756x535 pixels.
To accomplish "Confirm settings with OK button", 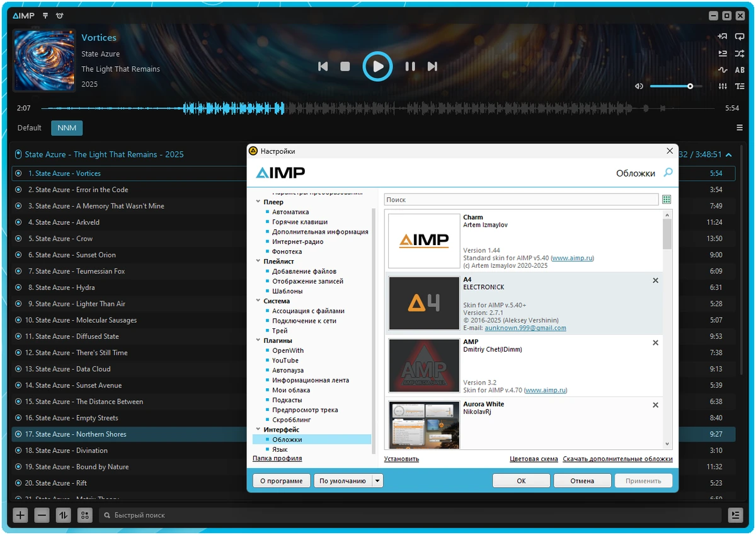I will (x=521, y=481).
